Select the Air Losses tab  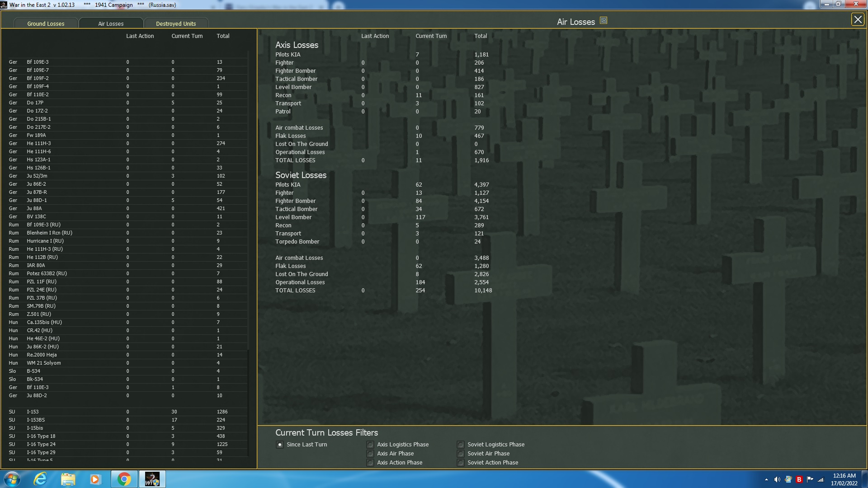click(111, 23)
